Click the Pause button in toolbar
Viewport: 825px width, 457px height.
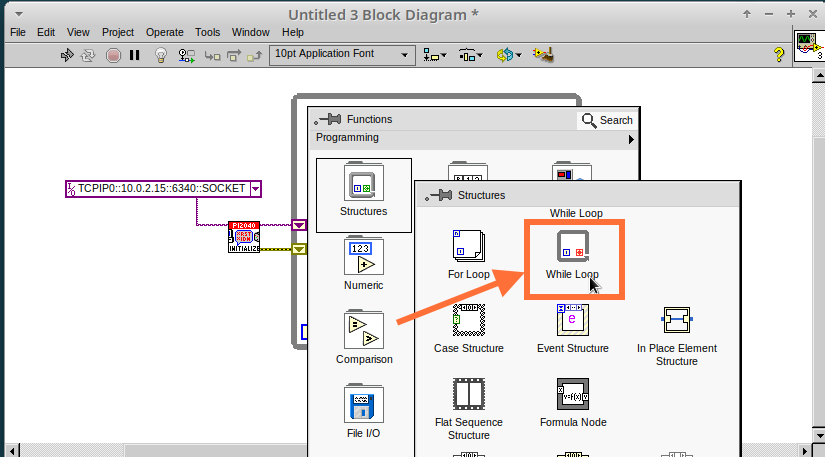coord(135,55)
